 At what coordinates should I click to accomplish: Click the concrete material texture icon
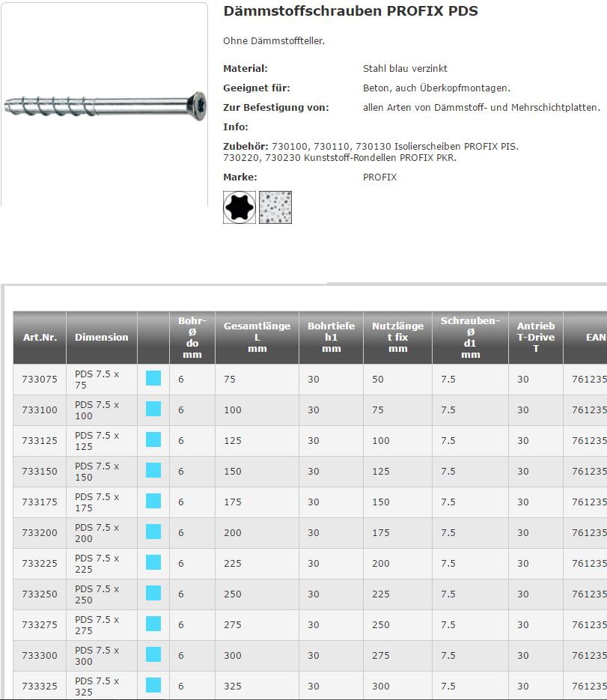pyautogui.click(x=275, y=207)
